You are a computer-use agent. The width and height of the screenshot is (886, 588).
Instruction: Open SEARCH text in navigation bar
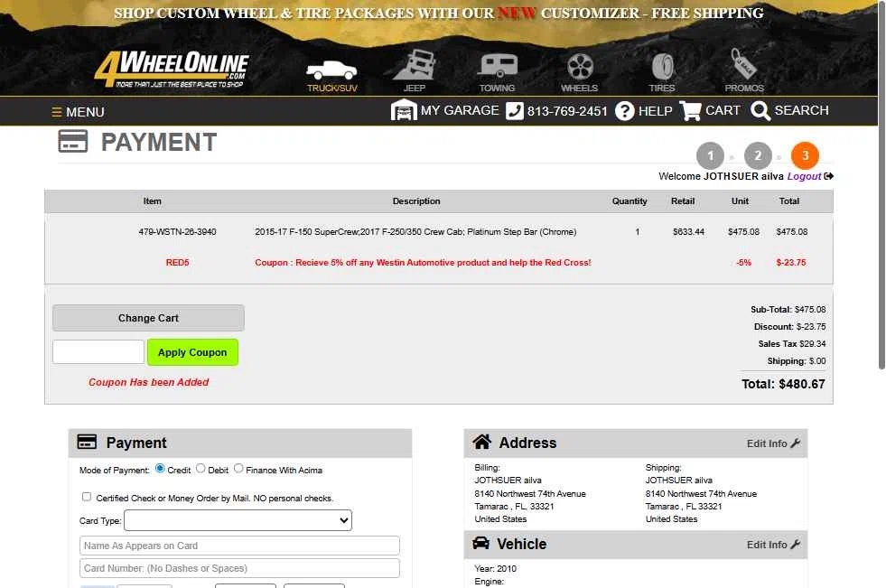(x=801, y=110)
